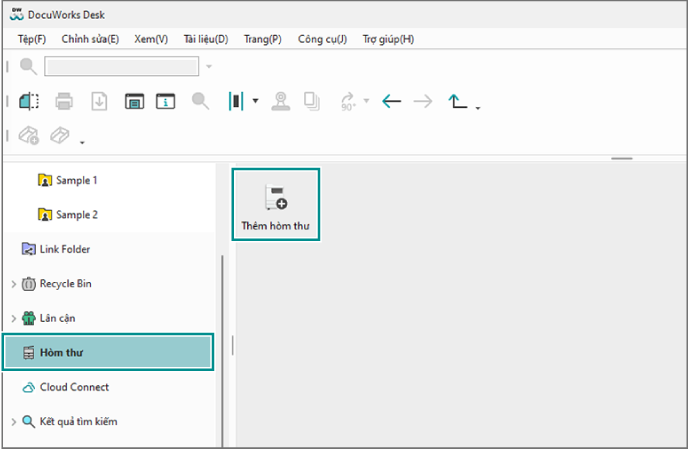Open the column display dropdown arrow
The width and height of the screenshot is (688, 449).
[x=255, y=101]
